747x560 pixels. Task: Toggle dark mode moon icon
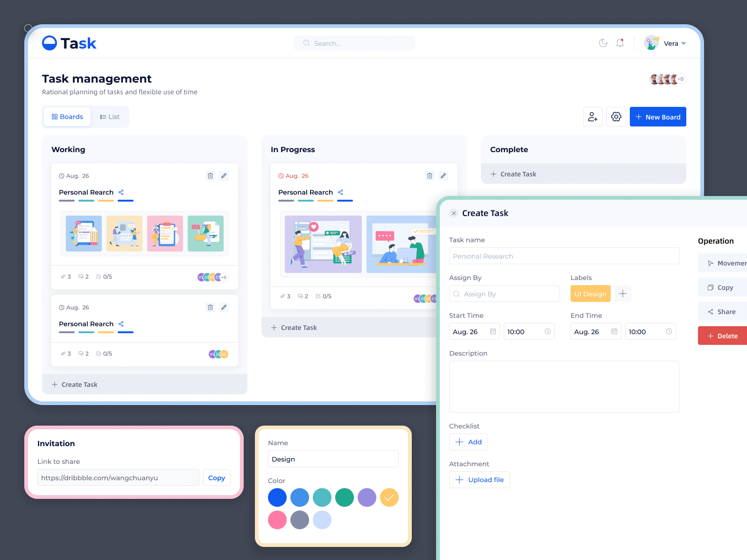click(x=603, y=43)
